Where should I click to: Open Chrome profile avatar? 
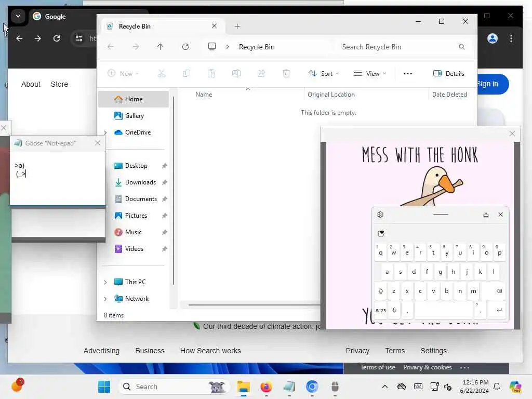coord(493,38)
